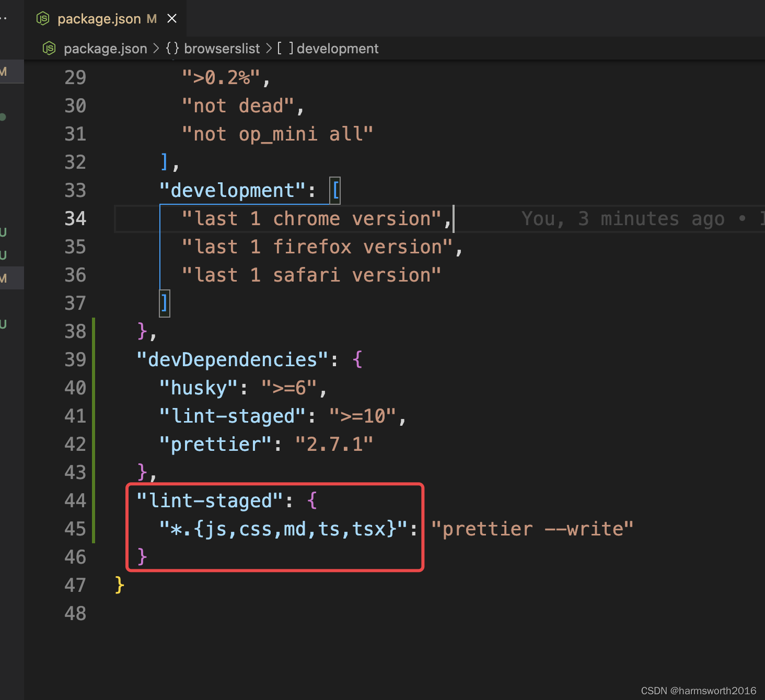Open the development breadcrumb segment
Viewport: 765px width, 700px height.
[338, 49]
